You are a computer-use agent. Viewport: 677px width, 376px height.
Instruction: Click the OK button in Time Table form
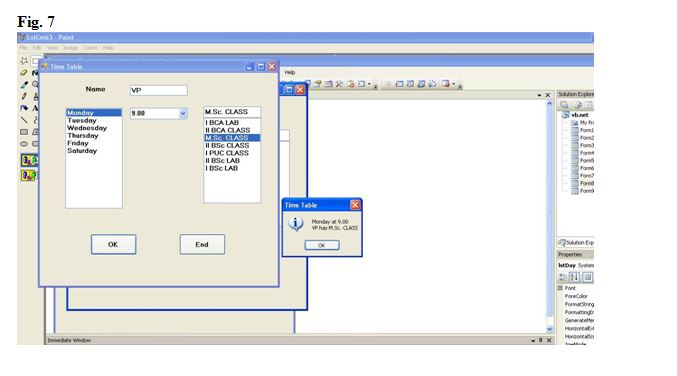tap(114, 244)
